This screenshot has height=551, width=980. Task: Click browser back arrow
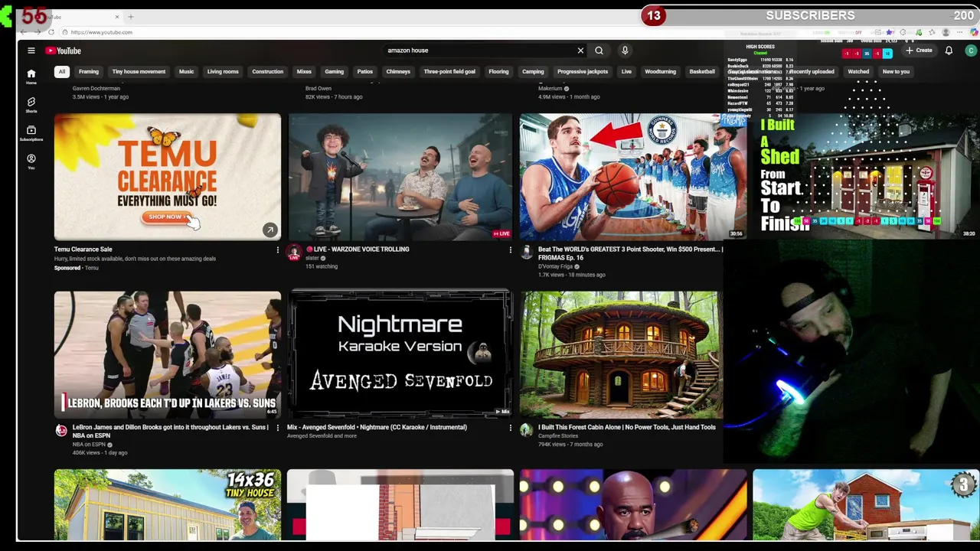(24, 32)
